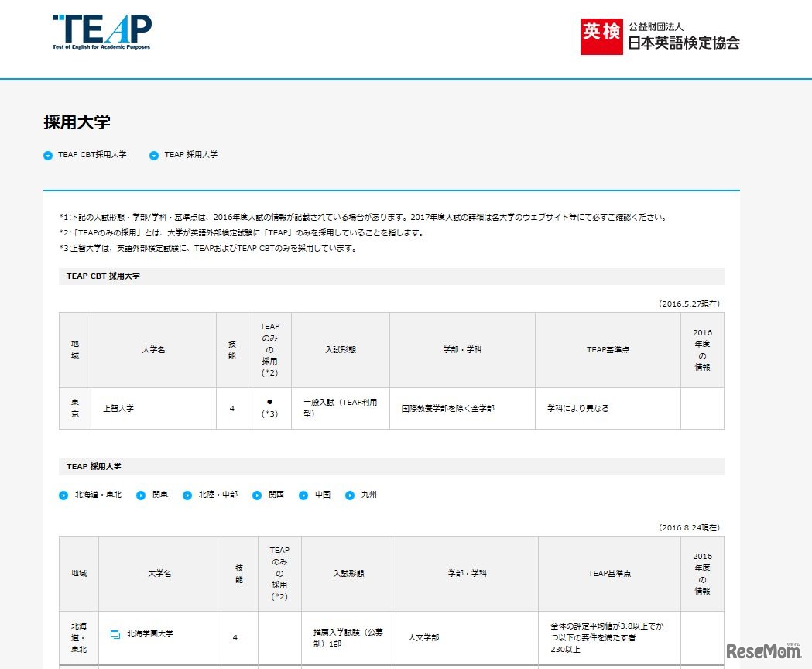The height and width of the screenshot is (669, 812).
Task: Click the TEAP基準点 column header
Action: [x=609, y=349]
